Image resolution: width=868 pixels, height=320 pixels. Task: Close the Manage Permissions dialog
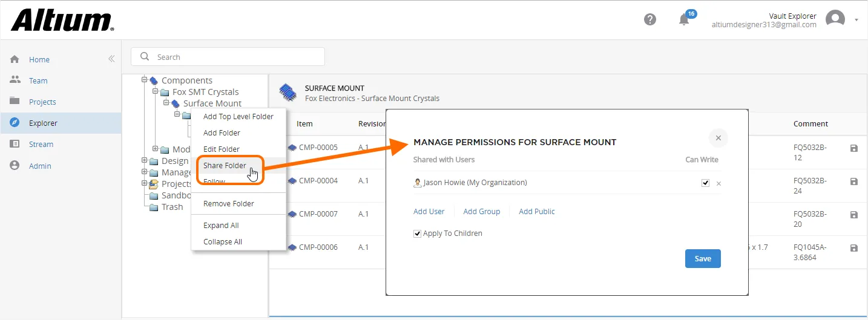click(718, 138)
